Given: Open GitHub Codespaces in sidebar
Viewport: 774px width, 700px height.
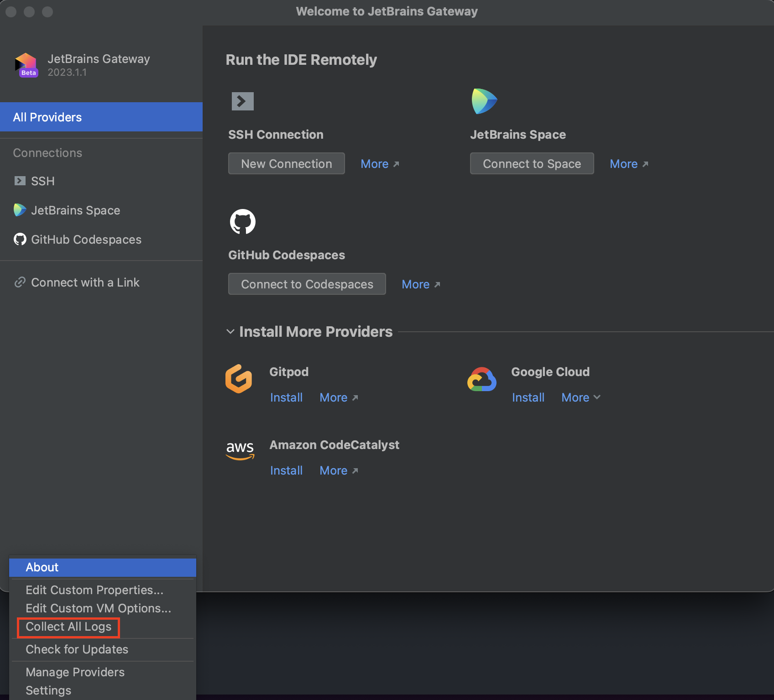Looking at the screenshot, I should [x=101, y=240].
